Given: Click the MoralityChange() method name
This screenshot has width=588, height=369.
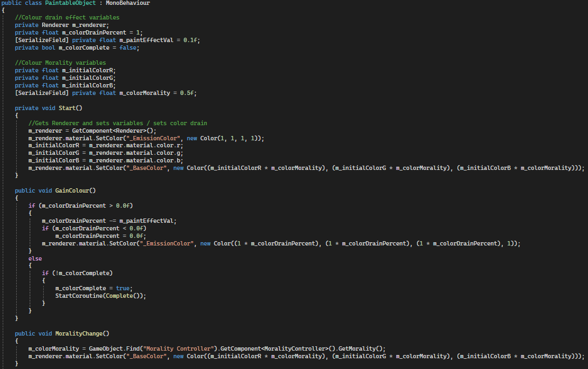Looking at the screenshot, I should pos(82,333).
